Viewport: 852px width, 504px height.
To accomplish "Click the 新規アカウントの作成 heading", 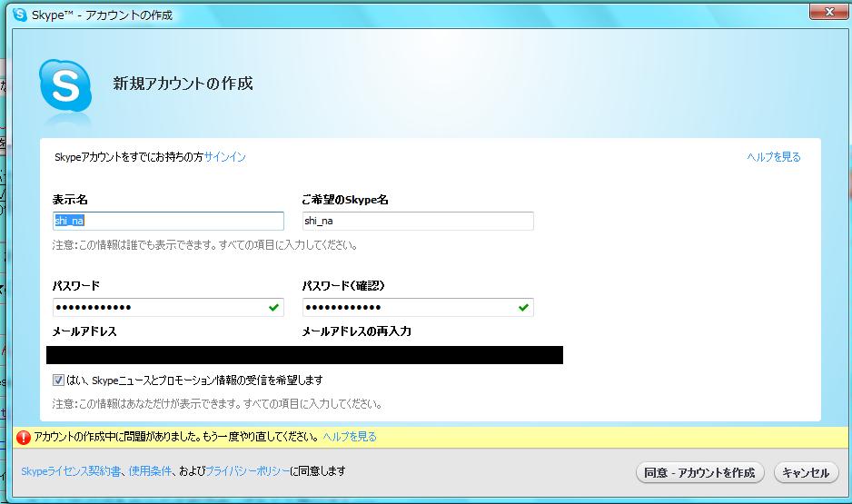I will click(x=183, y=84).
